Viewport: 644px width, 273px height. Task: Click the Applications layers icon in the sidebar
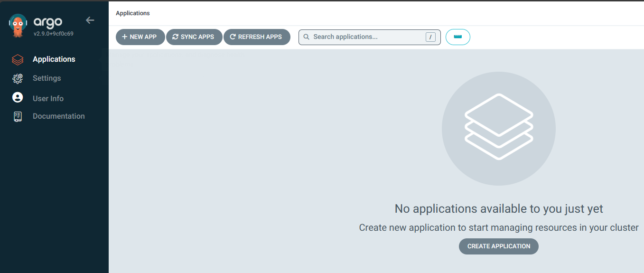18,60
